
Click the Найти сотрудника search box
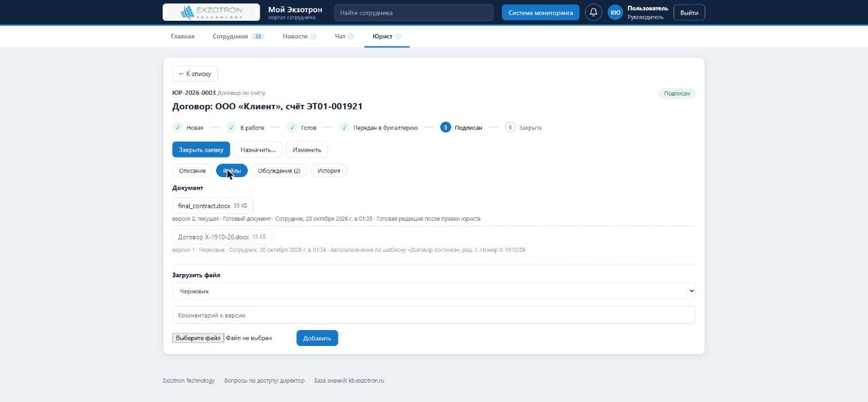pos(413,12)
